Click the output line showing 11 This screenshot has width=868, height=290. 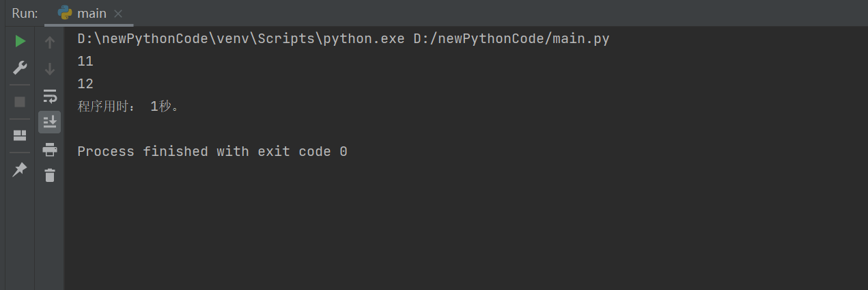[x=85, y=62]
